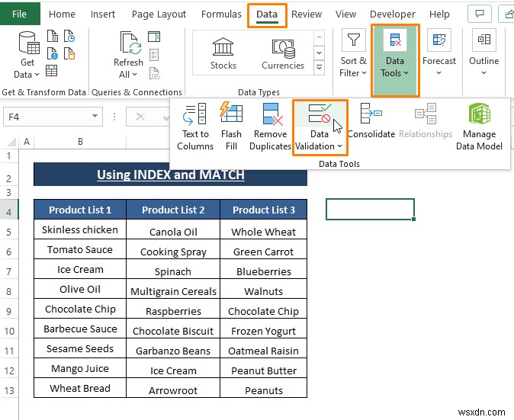This screenshot has width=514, height=420.
Task: Open Manage Data Model
Action: [x=479, y=127]
